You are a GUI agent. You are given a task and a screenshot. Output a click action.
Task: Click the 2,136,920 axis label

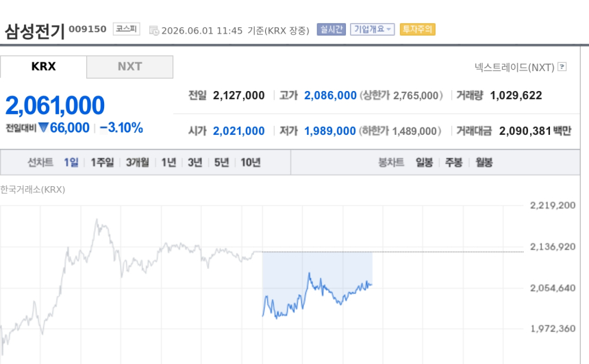[x=553, y=246]
